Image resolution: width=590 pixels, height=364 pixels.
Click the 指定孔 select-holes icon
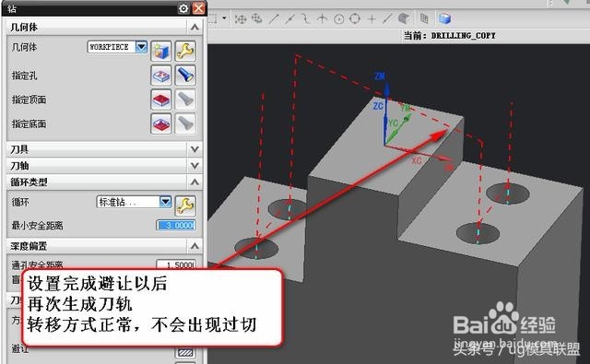click(x=161, y=76)
